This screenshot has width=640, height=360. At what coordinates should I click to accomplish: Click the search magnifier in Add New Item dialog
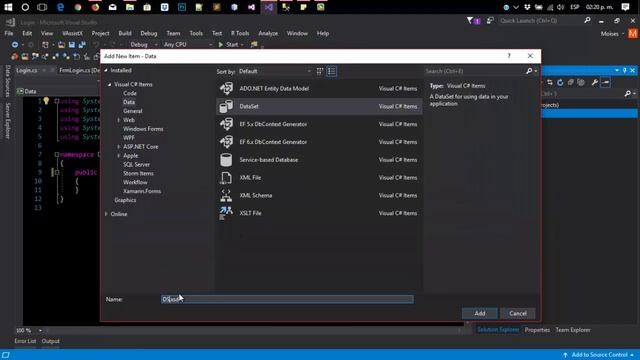(x=529, y=71)
